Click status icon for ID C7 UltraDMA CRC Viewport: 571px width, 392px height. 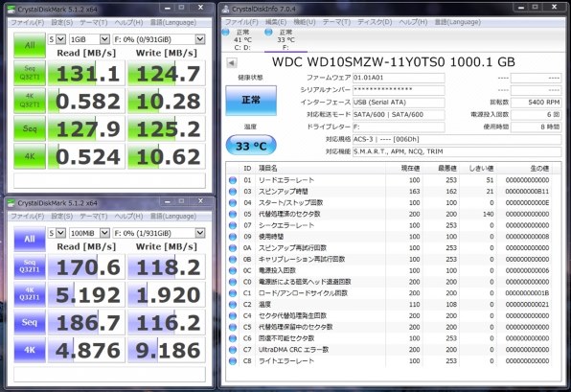(233, 350)
